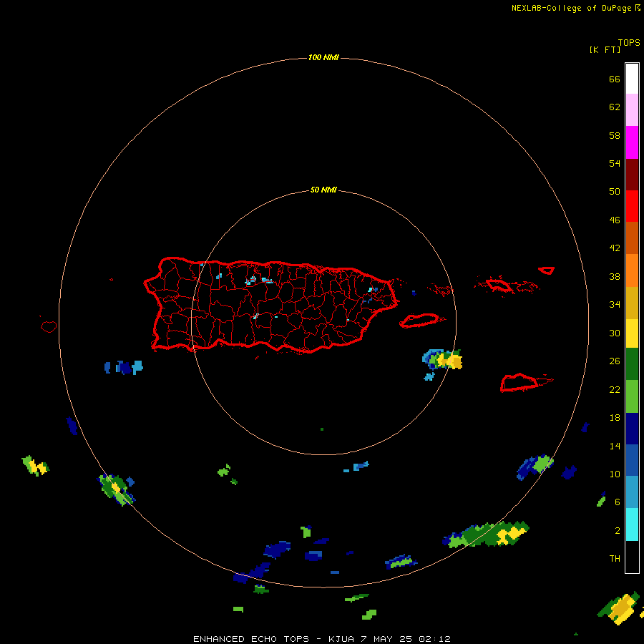The height and width of the screenshot is (644, 644).
Task: Select the bright red legend swatch
Action: (632, 206)
